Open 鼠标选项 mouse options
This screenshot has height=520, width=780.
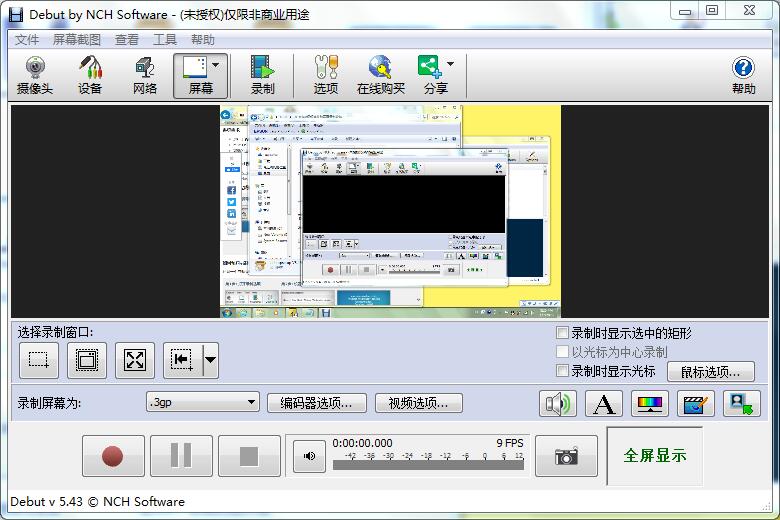pos(710,372)
